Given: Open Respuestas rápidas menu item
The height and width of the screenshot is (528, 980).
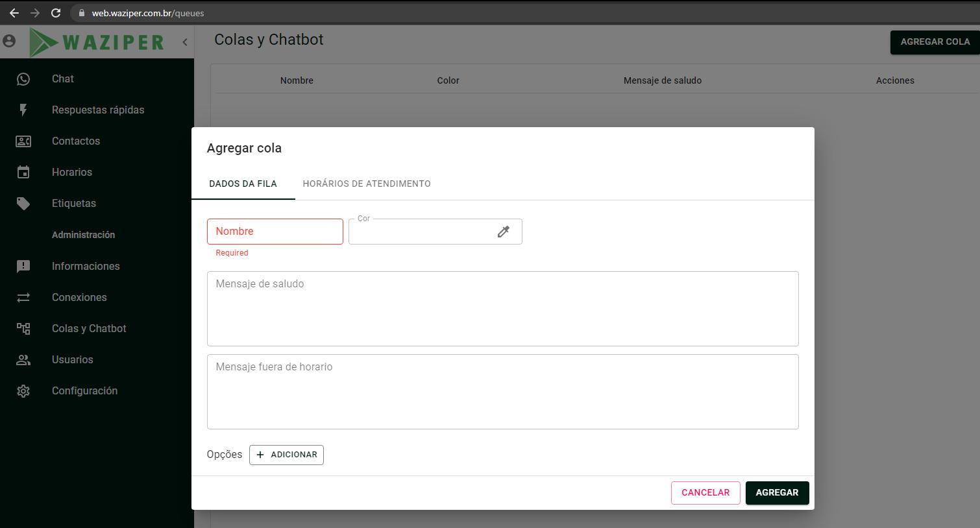Looking at the screenshot, I should pos(98,110).
